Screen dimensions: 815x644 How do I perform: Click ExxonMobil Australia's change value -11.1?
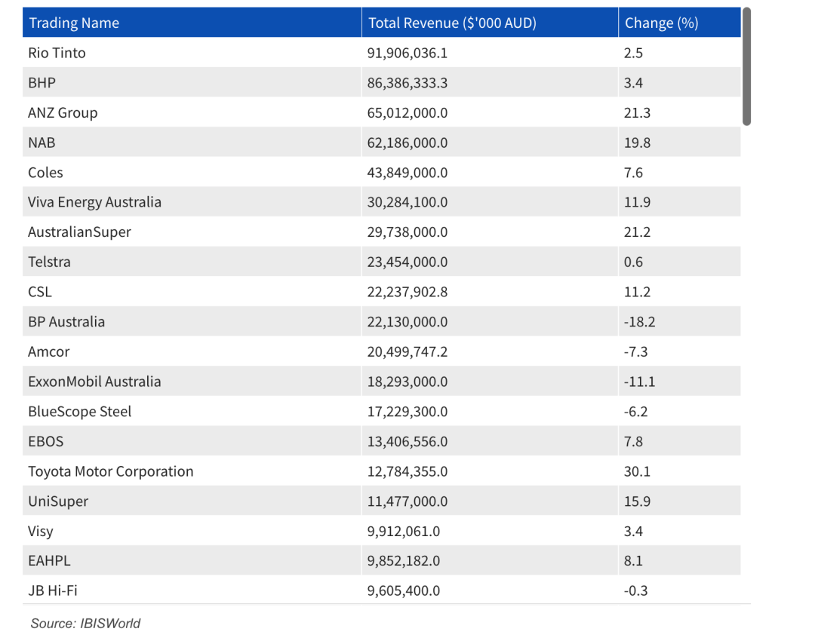pos(640,382)
